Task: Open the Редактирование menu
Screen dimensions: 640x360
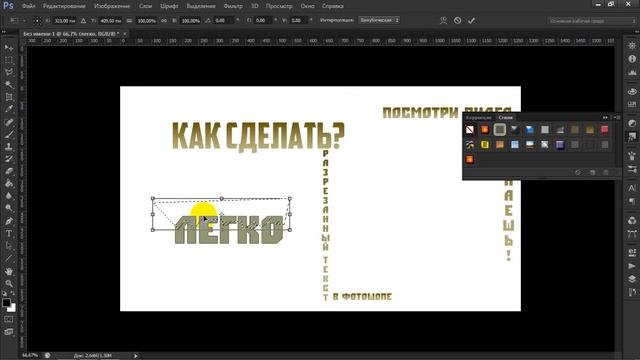Action: (64, 6)
